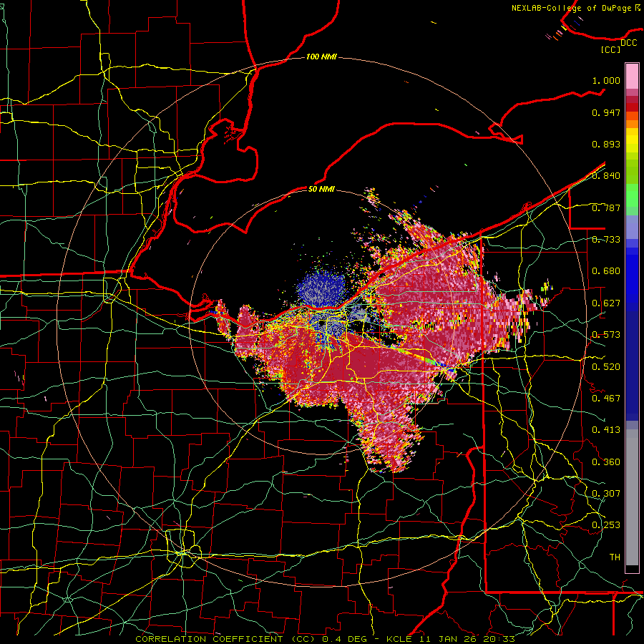
Task: Click the 0.573 scale value
Action: point(606,335)
